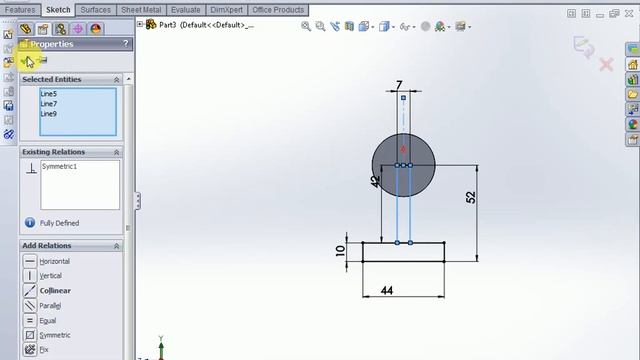This screenshot has height=360, width=640.
Task: Add the Equal relation
Action: point(40,320)
